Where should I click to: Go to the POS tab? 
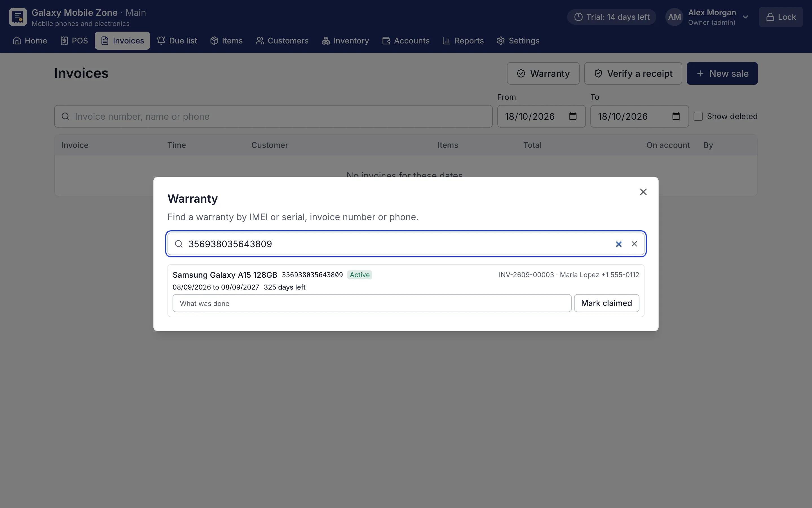pos(74,41)
